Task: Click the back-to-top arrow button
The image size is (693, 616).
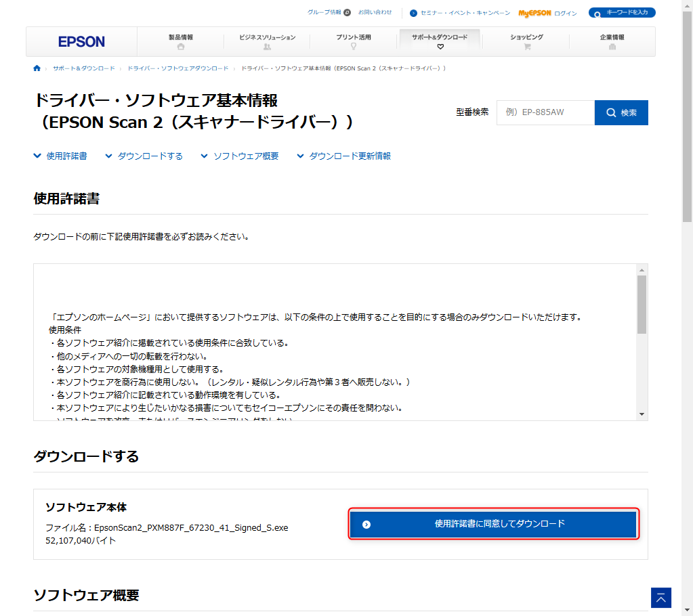Action: tap(660, 598)
